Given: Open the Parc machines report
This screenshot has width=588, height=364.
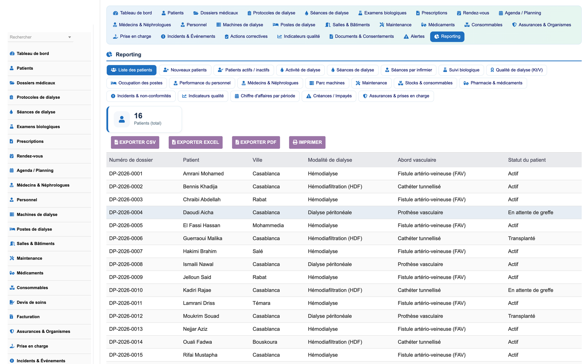Looking at the screenshot, I should 327,83.
